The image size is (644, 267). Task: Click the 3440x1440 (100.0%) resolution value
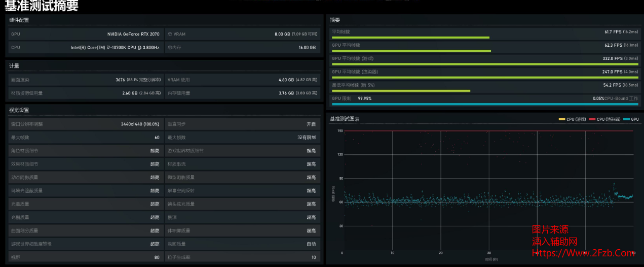[x=140, y=124]
